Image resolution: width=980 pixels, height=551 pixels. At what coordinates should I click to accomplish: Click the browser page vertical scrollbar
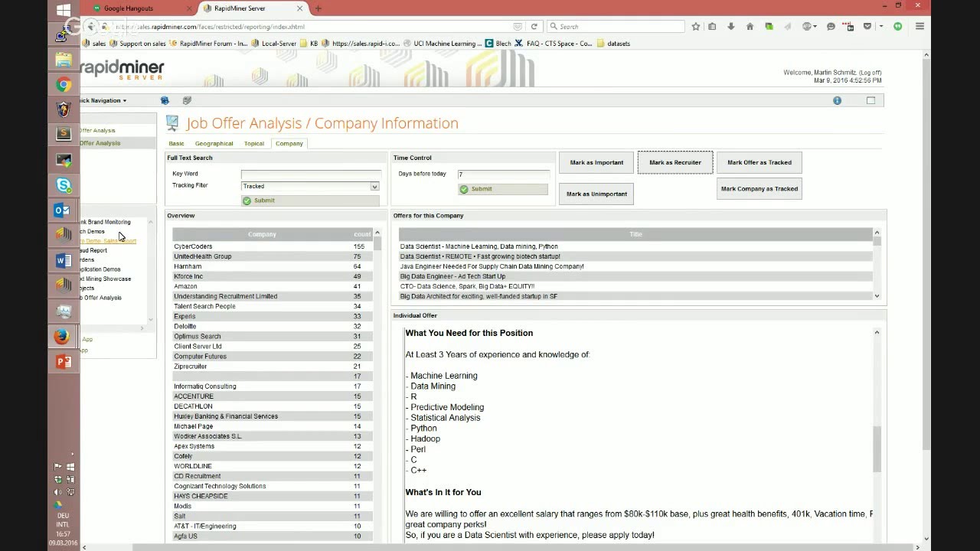(926, 253)
